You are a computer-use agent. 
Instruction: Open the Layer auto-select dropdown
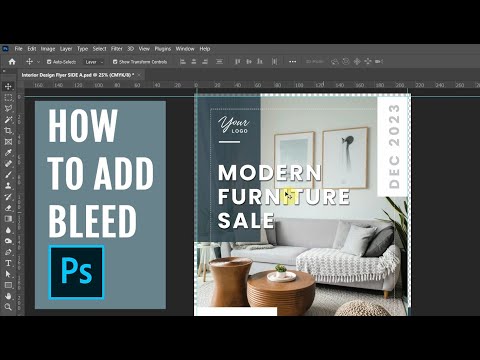coord(94,62)
